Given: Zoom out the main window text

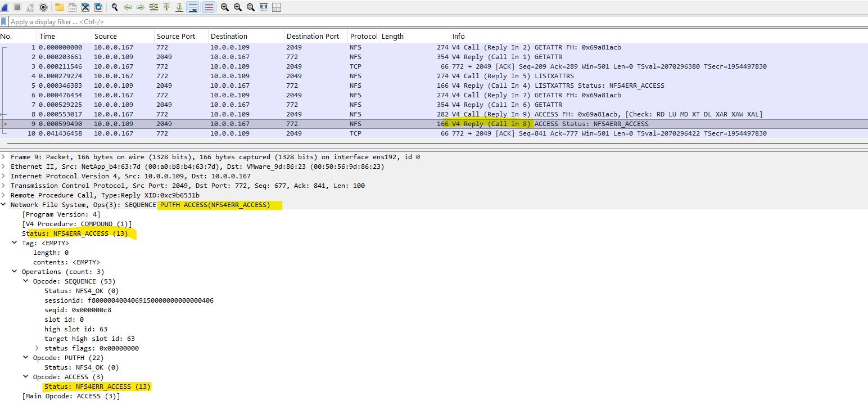Looking at the screenshot, I should click(238, 7).
